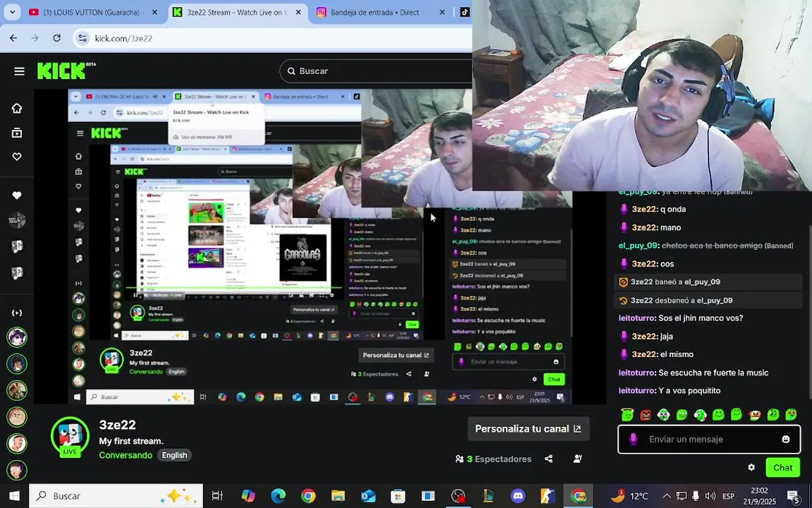Click the "3ze22 baneó a el_puy_09" notice
Viewport: 812px width, 508px height.
coord(708,282)
